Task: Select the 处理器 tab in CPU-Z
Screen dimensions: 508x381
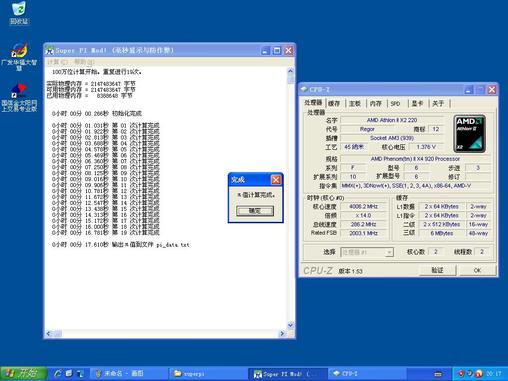Action: click(x=313, y=103)
